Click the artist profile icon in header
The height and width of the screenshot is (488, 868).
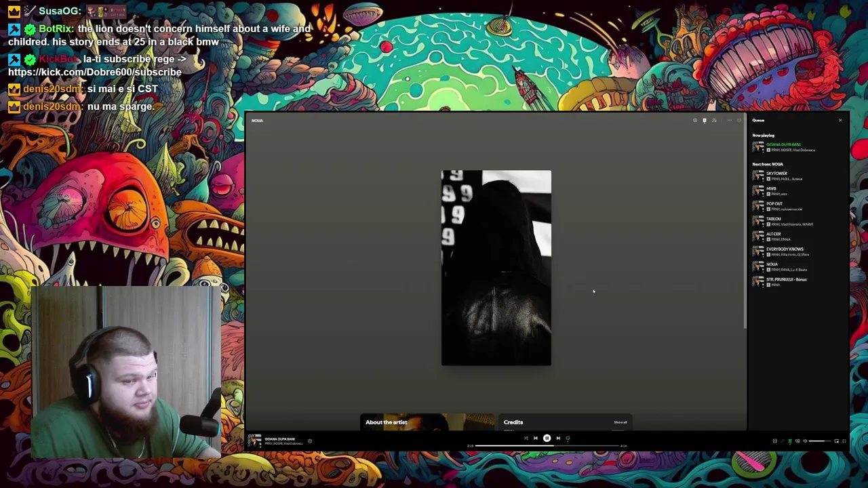pyautogui.click(x=714, y=121)
